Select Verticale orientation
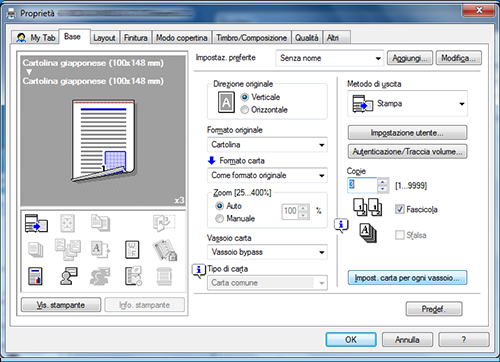The width and height of the screenshot is (500, 362). (x=245, y=97)
